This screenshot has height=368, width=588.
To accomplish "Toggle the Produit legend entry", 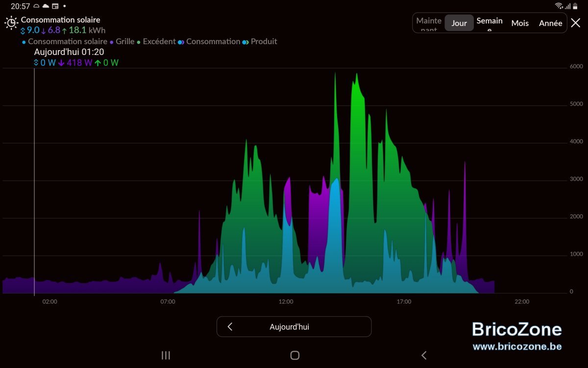I will pyautogui.click(x=260, y=42).
